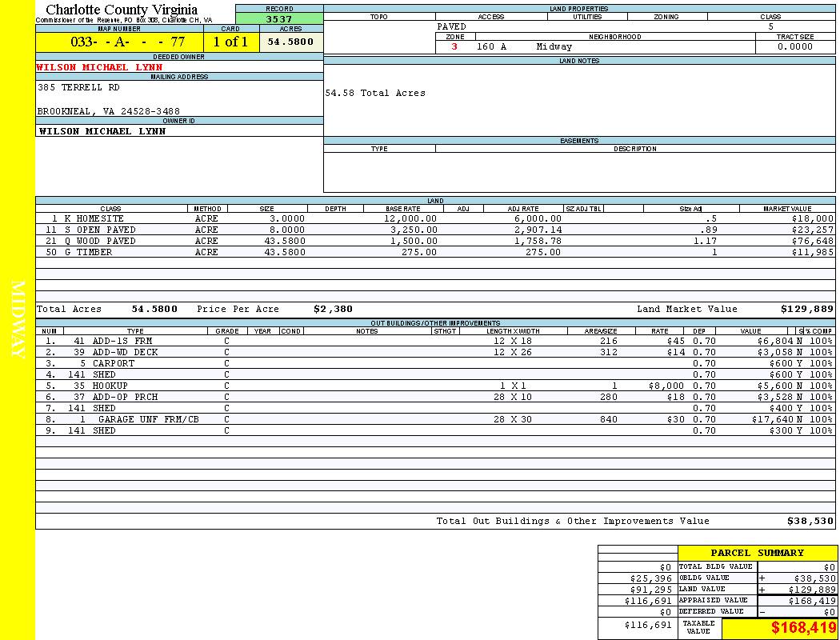Click the yellow PARCEL SUMMARY header
The width and height of the screenshot is (840, 640).
757,553
